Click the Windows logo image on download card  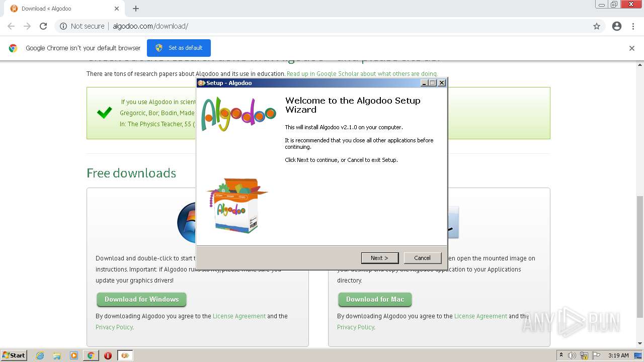coord(186,222)
